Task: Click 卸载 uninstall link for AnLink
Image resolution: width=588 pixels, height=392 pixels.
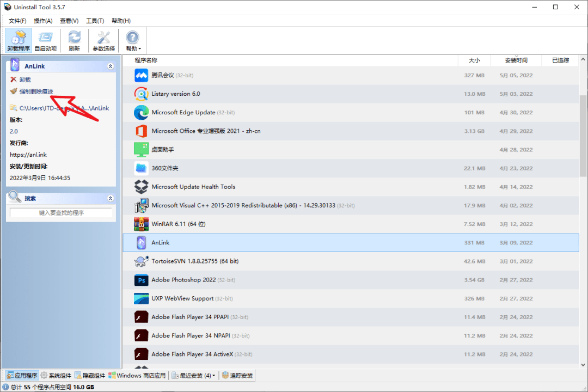Action: [x=25, y=79]
